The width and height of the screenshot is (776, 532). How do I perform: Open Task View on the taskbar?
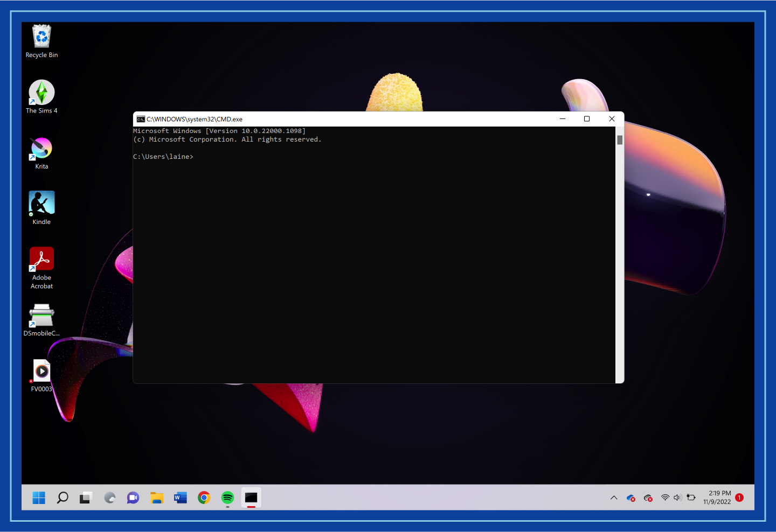pyautogui.click(x=85, y=498)
